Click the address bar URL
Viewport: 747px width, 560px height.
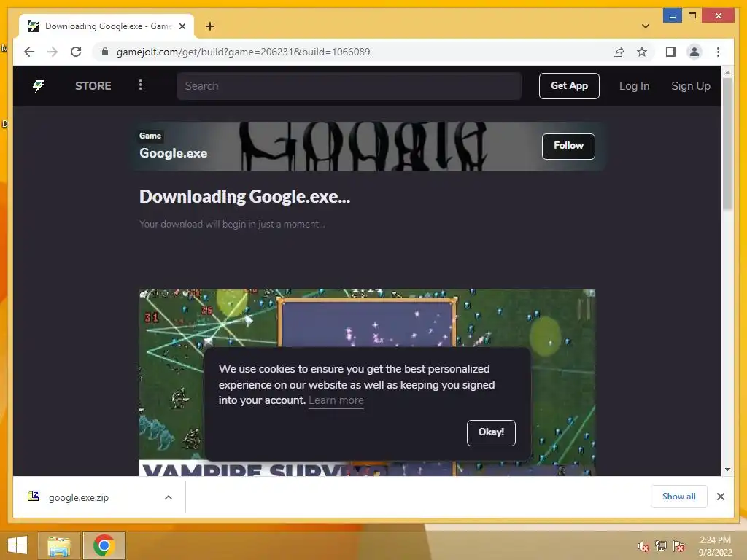pos(243,52)
